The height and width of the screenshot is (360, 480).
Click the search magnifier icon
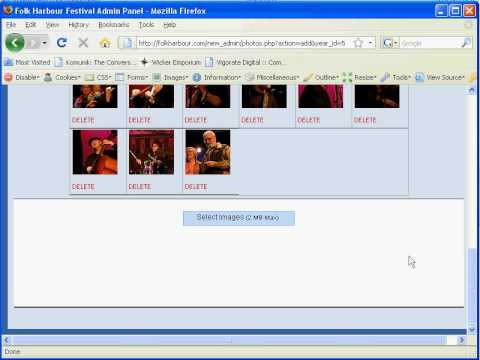[x=466, y=43]
